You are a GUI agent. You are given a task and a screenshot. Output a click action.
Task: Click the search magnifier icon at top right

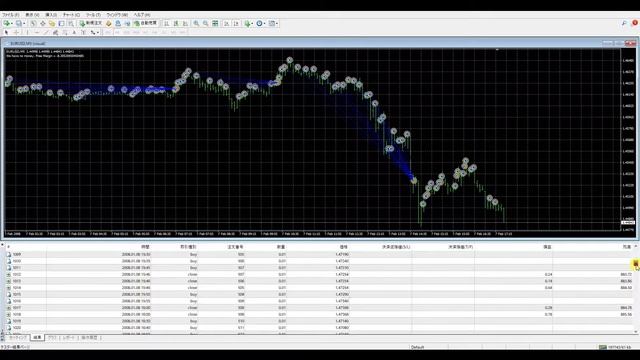[x=624, y=23]
